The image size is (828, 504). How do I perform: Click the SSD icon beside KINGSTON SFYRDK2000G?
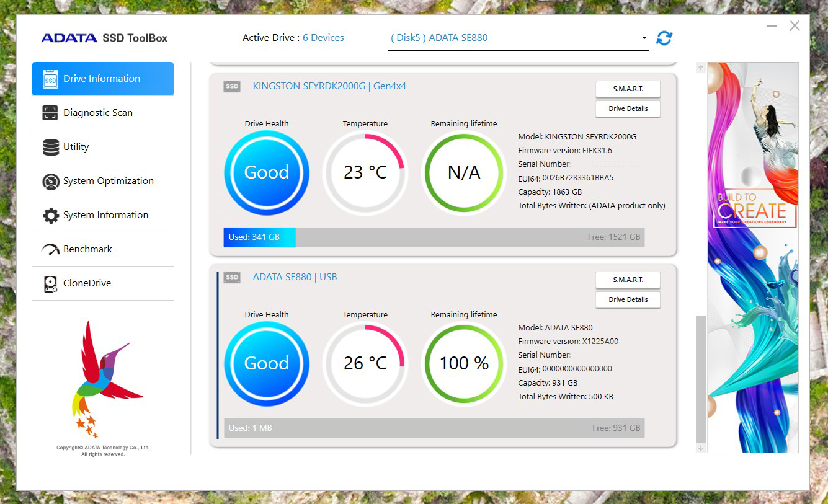[x=232, y=87]
